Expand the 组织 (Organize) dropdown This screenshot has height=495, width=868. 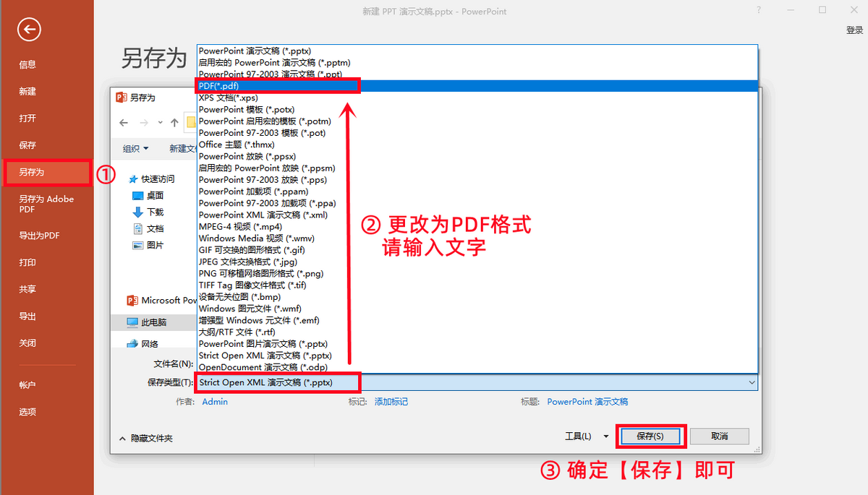(135, 148)
